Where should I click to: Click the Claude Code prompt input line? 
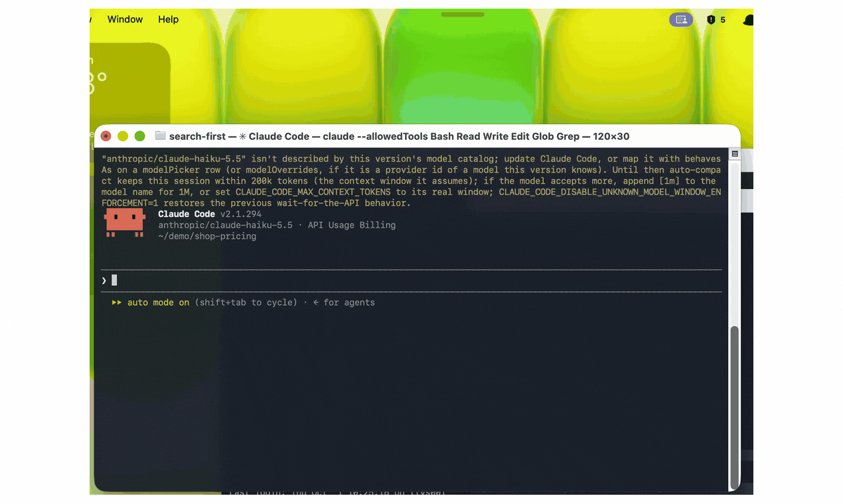[x=411, y=281]
